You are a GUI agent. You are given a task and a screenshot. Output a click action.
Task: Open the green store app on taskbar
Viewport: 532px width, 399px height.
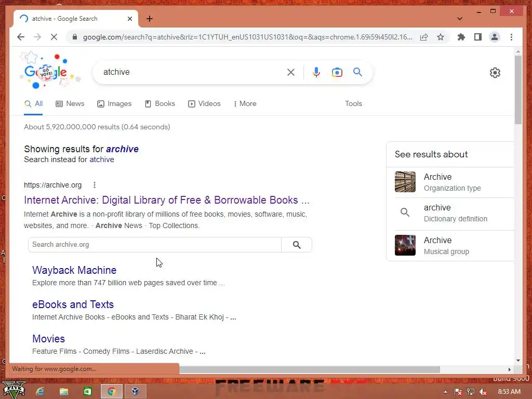[87, 391]
